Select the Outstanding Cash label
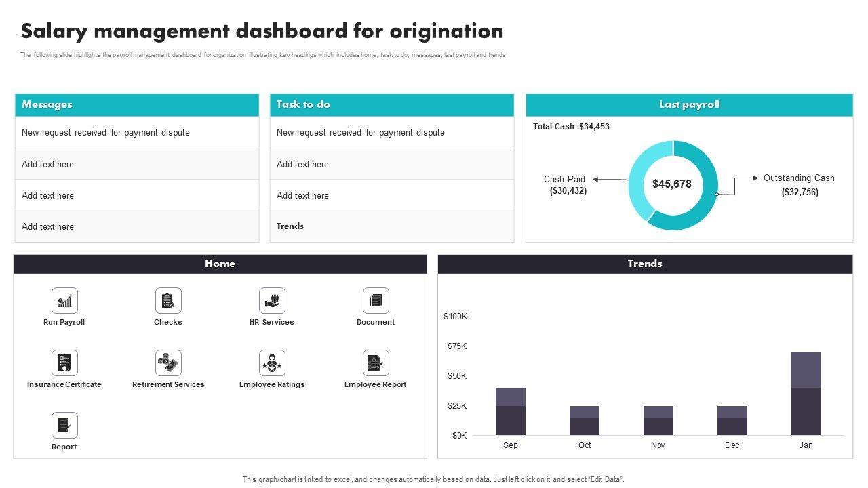The width and height of the screenshot is (868, 488). (799, 178)
